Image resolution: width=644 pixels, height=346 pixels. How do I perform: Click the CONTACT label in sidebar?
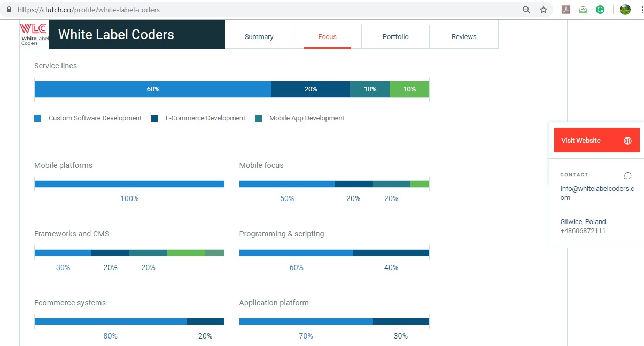(x=574, y=175)
